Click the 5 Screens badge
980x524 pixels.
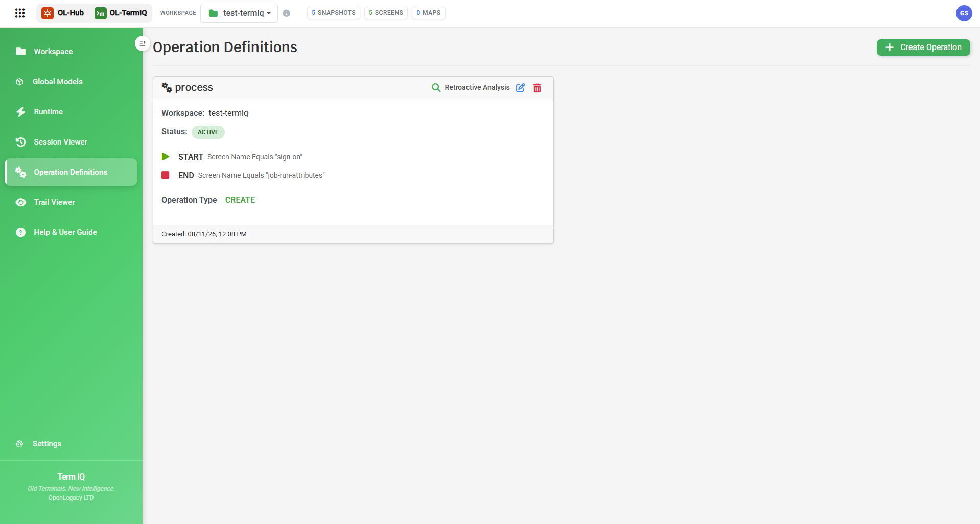[386, 13]
